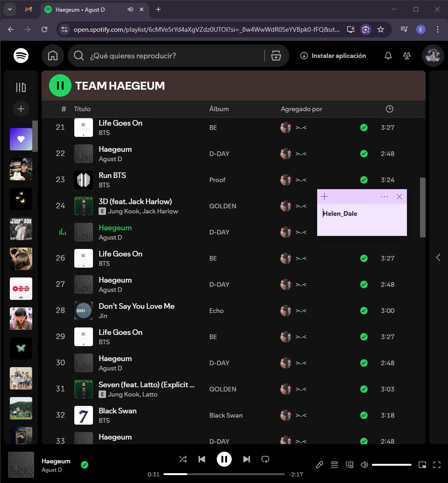
Task: Show lyrics microphone icon
Action: click(320, 465)
